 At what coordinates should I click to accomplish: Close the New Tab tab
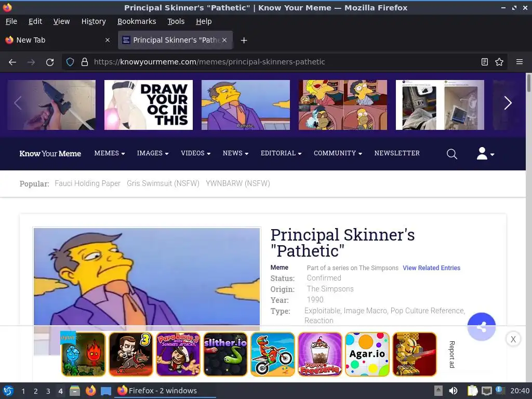click(x=108, y=40)
